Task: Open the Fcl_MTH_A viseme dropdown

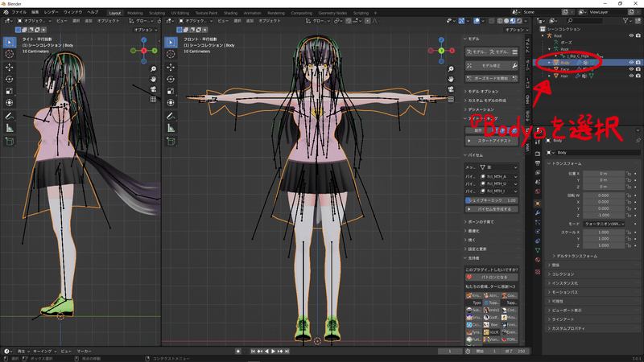Action: pos(498,177)
